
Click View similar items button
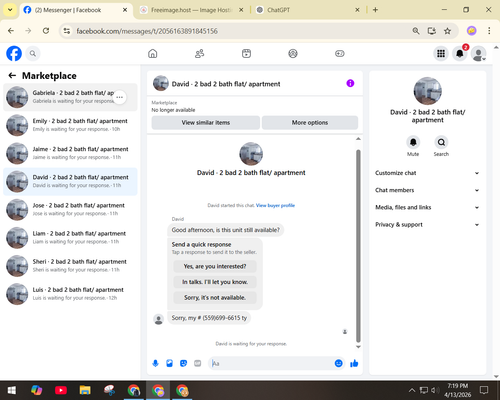pyautogui.click(x=206, y=123)
